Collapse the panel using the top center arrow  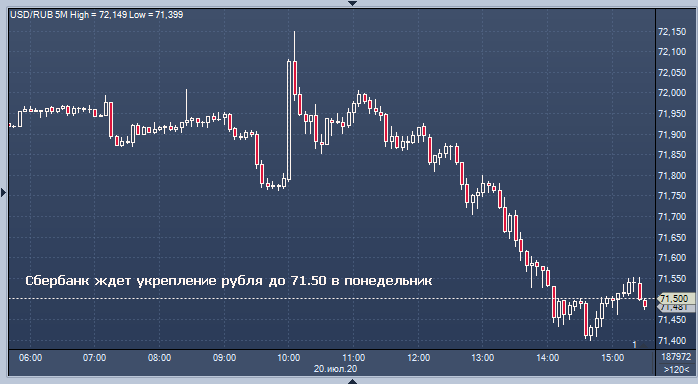pyautogui.click(x=353, y=3)
